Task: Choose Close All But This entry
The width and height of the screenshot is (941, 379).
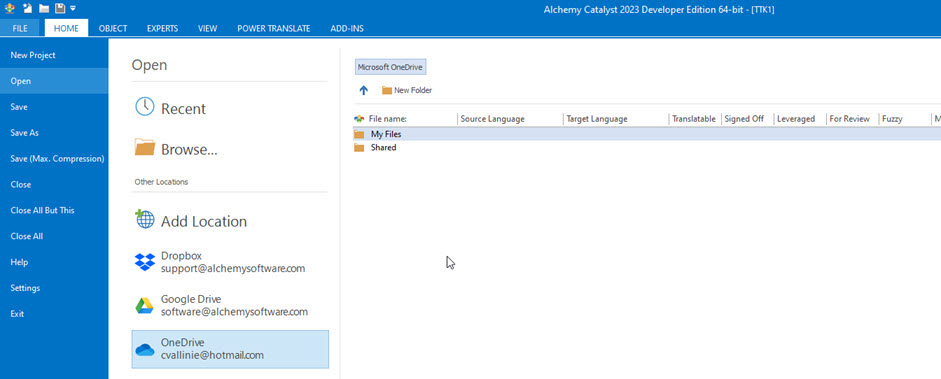Action: coord(54,210)
